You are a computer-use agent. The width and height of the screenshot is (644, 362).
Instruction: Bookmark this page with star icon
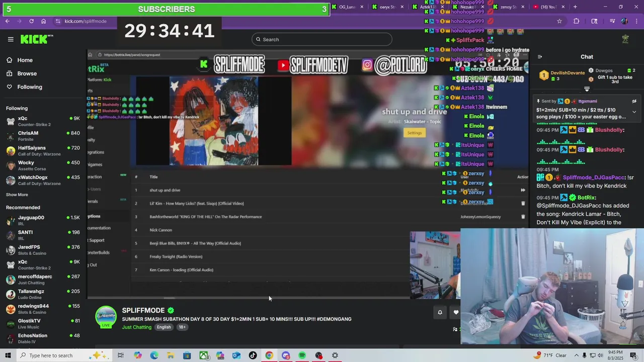tap(559, 21)
